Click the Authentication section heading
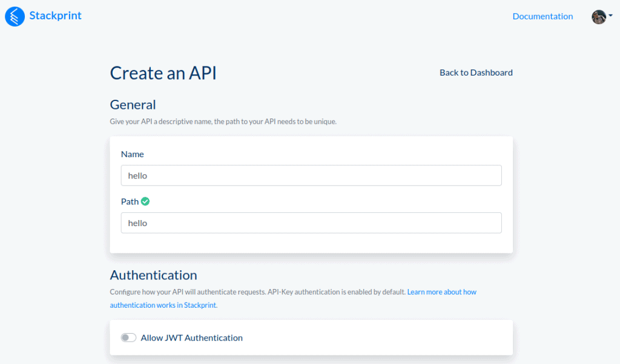The width and height of the screenshot is (620, 364). tap(153, 275)
